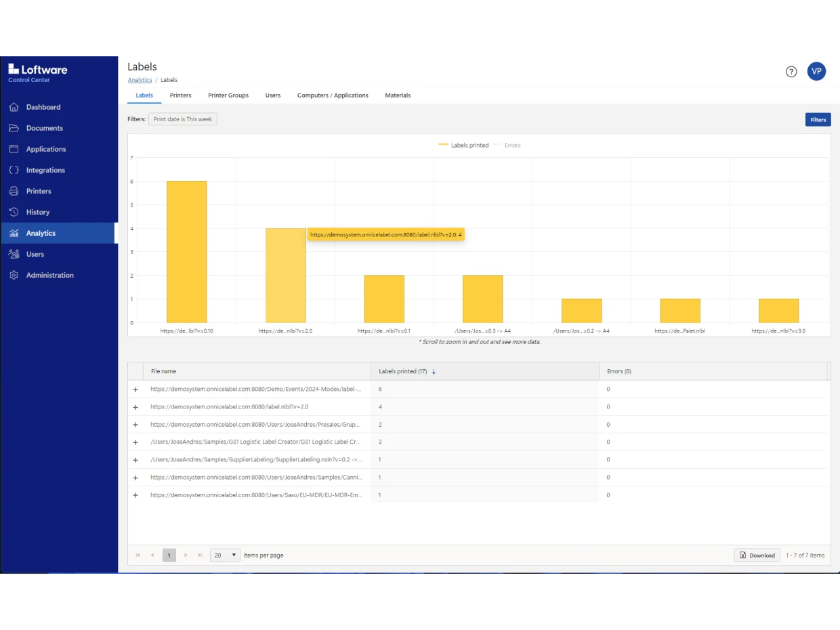This screenshot has height=630, width=840.
Task: Click the Documents folder icon in sidebar
Action: pos(14,128)
